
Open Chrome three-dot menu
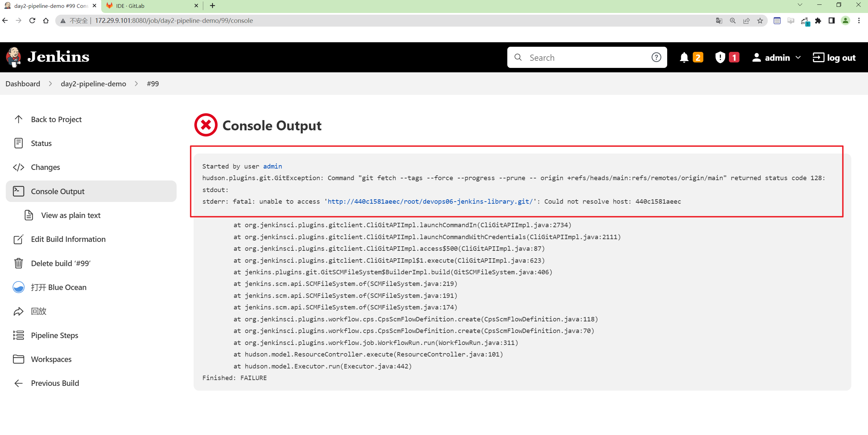[x=859, y=21]
